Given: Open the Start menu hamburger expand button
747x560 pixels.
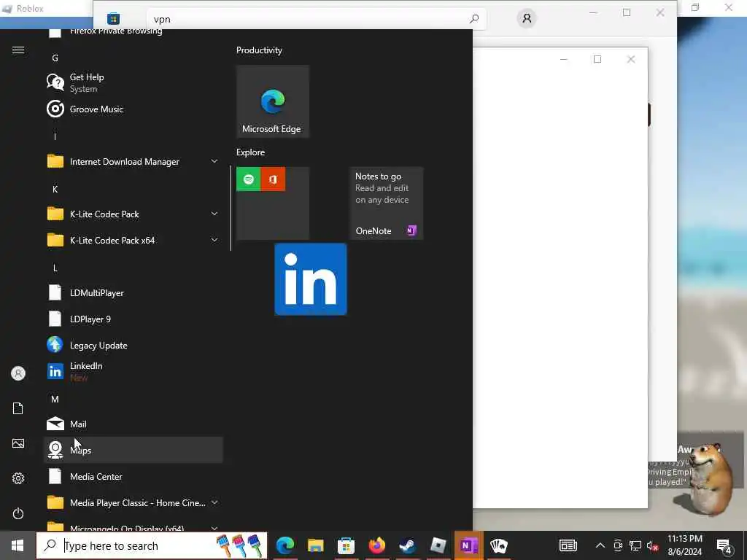Looking at the screenshot, I should pos(18,50).
